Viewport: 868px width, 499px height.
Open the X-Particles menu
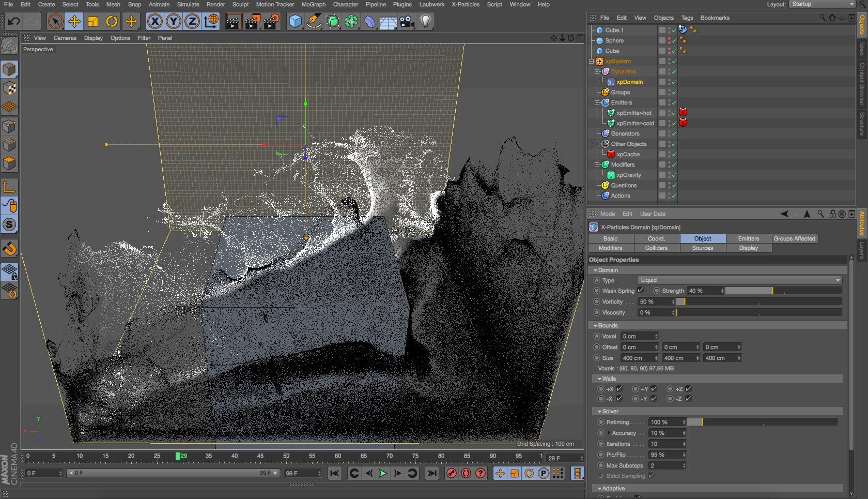(465, 4)
